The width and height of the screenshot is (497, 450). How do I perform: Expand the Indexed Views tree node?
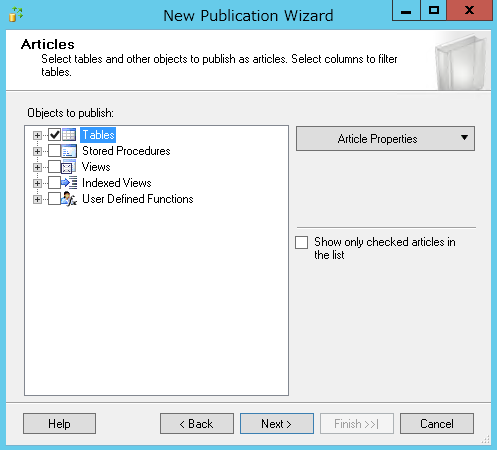point(37,183)
